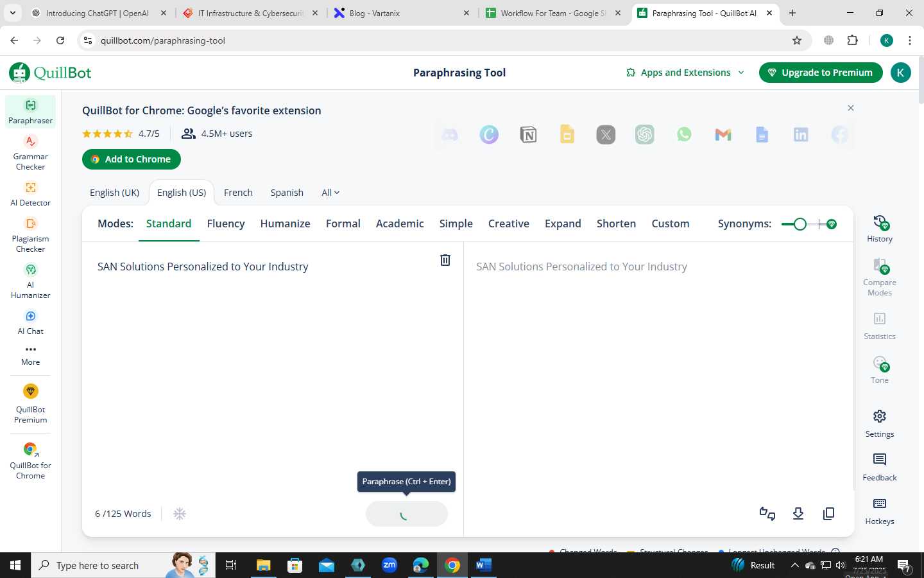Open Plagiarism Checker from the sidebar
Viewport: 924px width, 578px height.
(30, 234)
